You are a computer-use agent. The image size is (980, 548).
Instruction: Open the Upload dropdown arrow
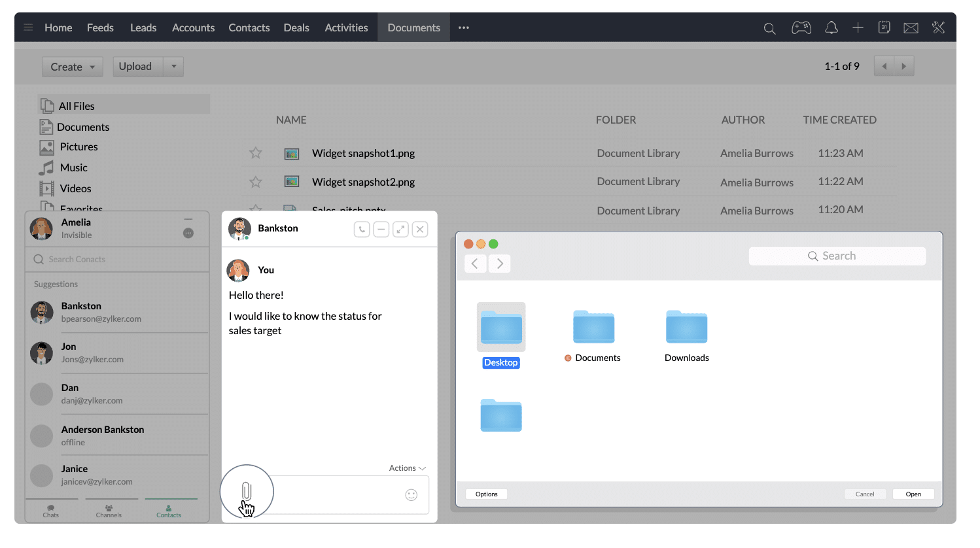point(173,66)
